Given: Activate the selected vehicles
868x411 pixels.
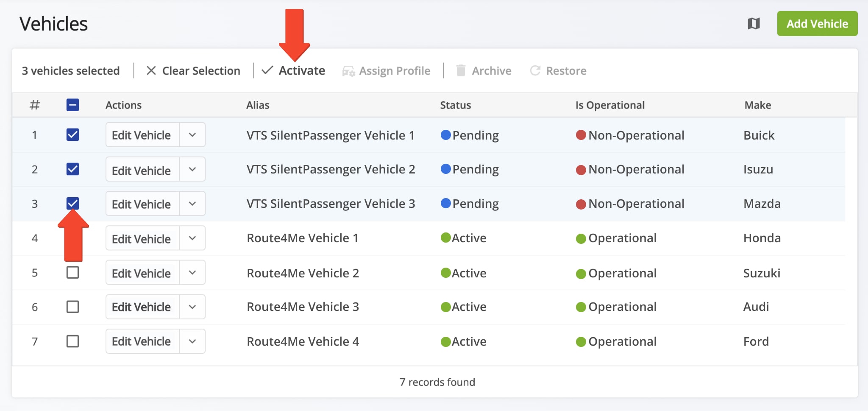Looking at the screenshot, I should [x=293, y=70].
